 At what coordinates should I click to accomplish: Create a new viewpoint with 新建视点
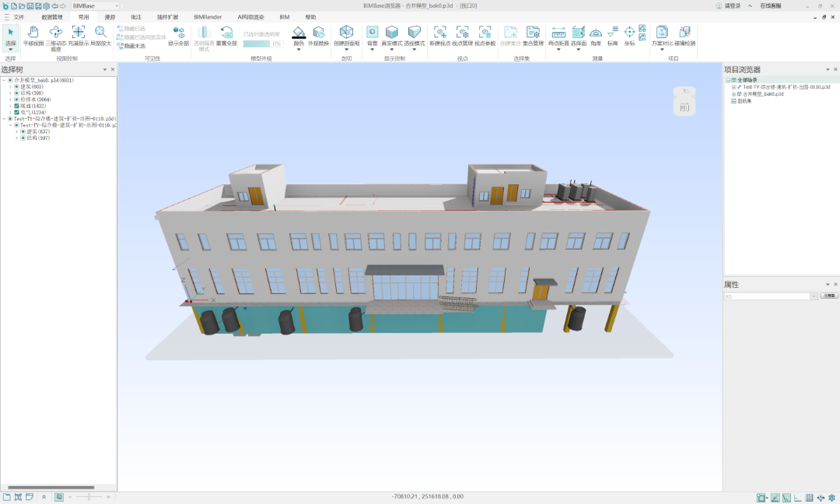point(440,36)
